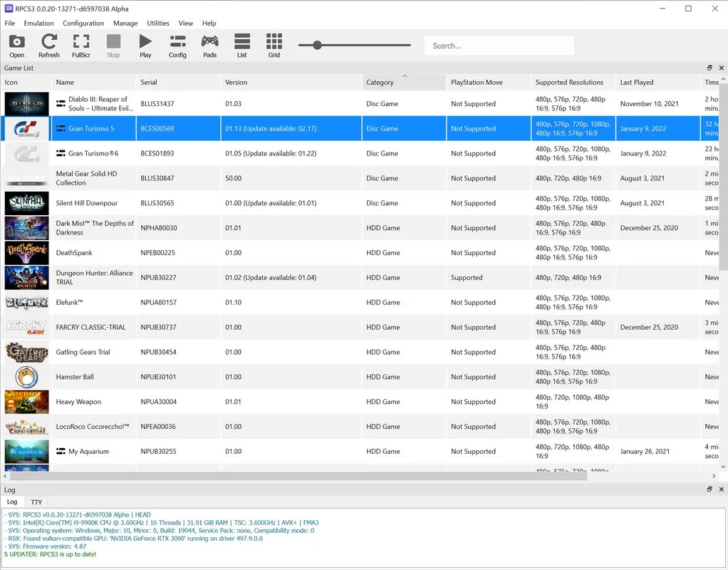Switch to List view
This screenshot has height=570, width=728.
click(242, 46)
